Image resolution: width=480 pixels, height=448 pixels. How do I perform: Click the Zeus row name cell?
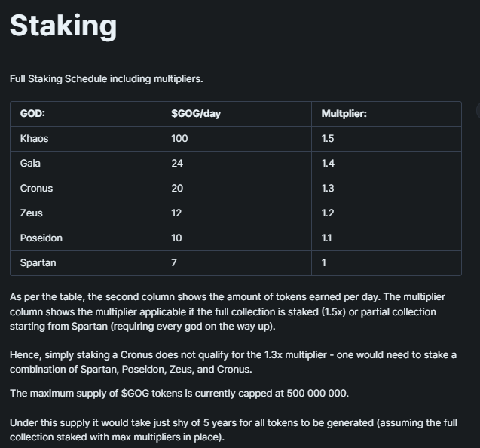tap(85, 213)
